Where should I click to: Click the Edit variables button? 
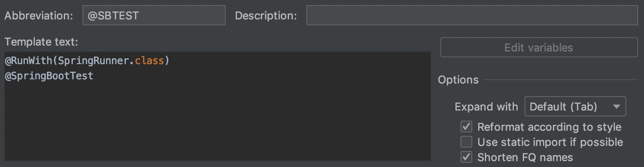pos(539,47)
